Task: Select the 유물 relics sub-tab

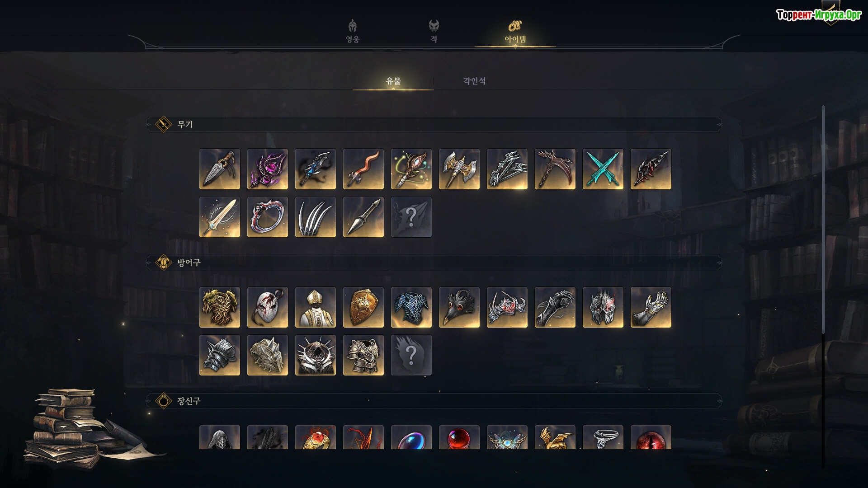Action: click(393, 81)
